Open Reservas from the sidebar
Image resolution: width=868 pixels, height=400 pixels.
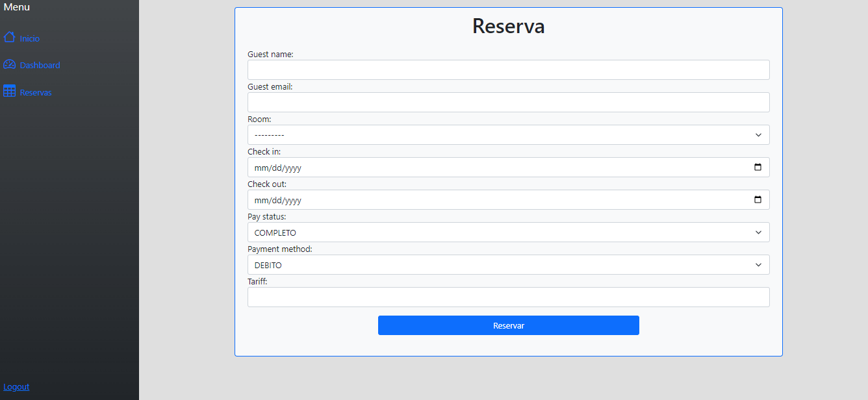click(34, 91)
